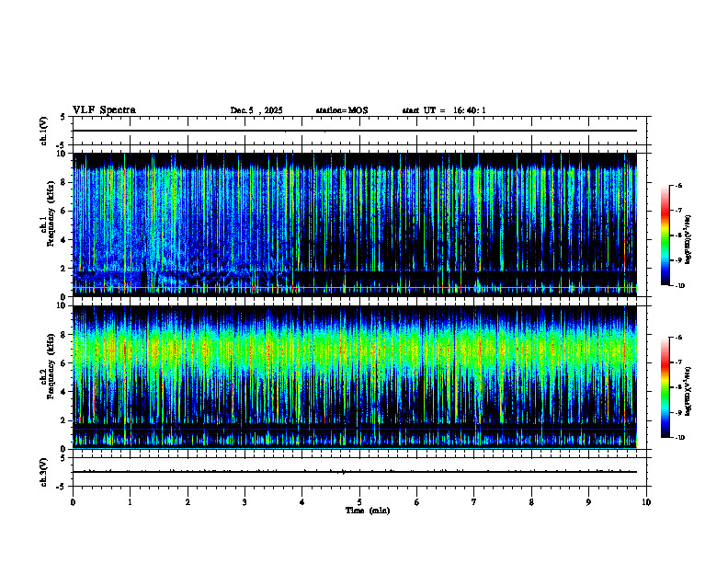
Task: Select the ch.2 spectrogram color scale bar
Action: coord(665,387)
